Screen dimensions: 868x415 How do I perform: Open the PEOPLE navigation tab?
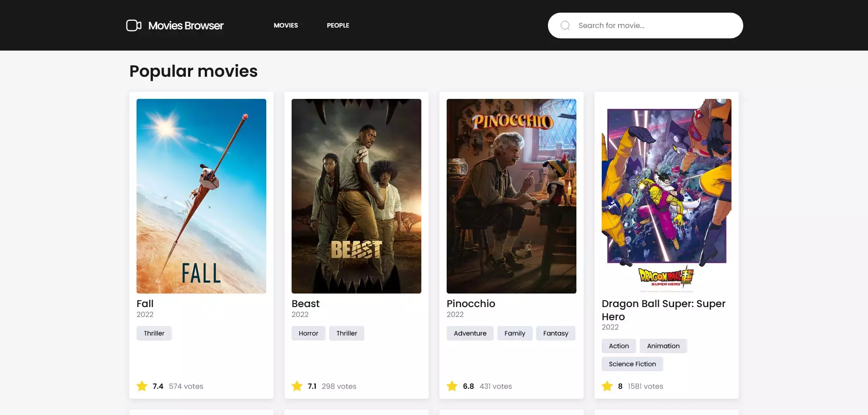click(338, 25)
